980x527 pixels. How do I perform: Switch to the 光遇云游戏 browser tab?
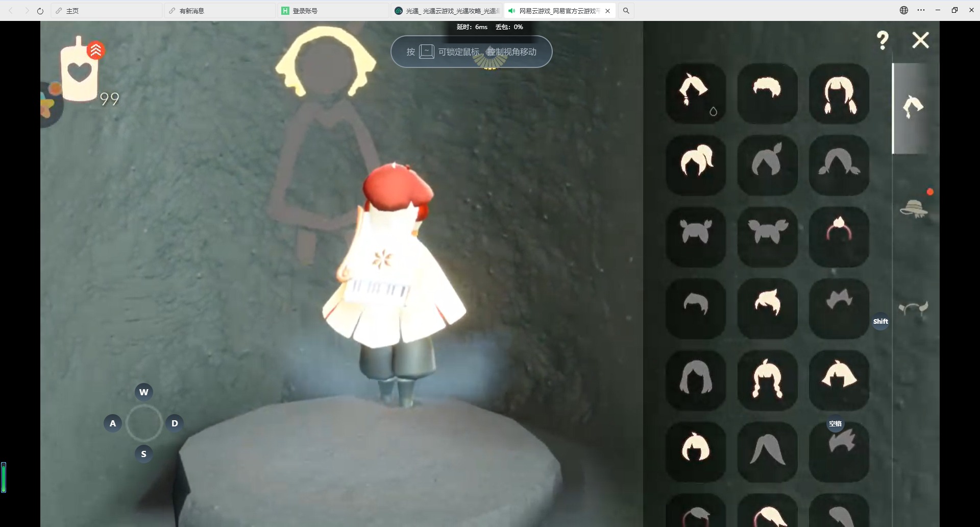coord(446,11)
